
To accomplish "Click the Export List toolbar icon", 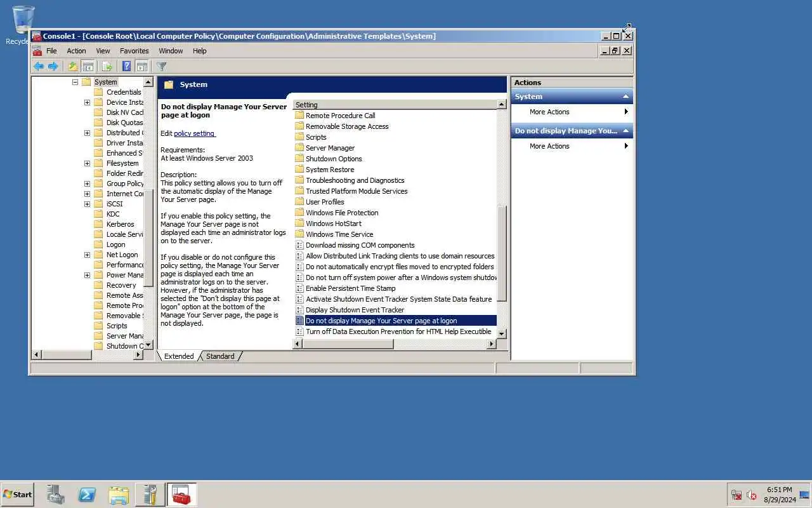I will [x=107, y=66].
